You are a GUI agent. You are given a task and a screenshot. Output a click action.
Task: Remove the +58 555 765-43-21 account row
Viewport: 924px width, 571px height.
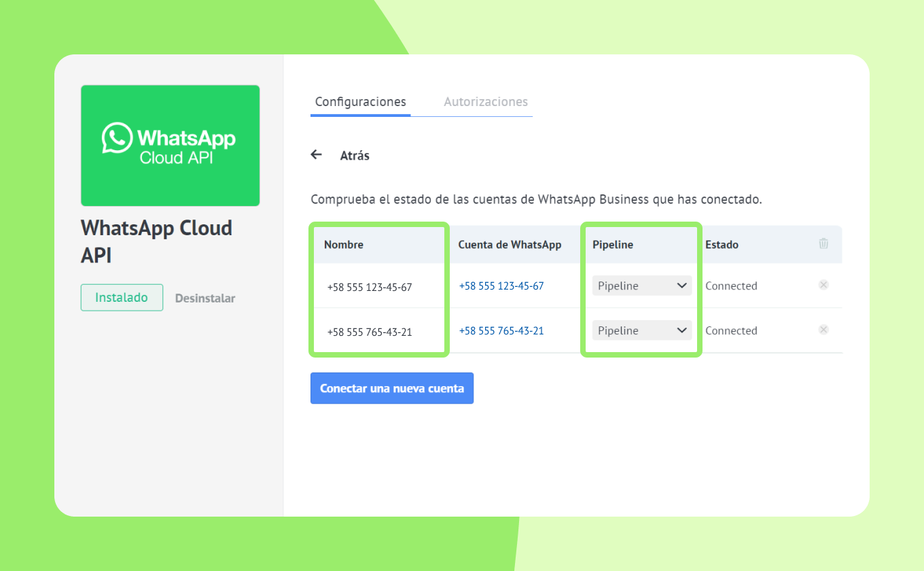[823, 330]
